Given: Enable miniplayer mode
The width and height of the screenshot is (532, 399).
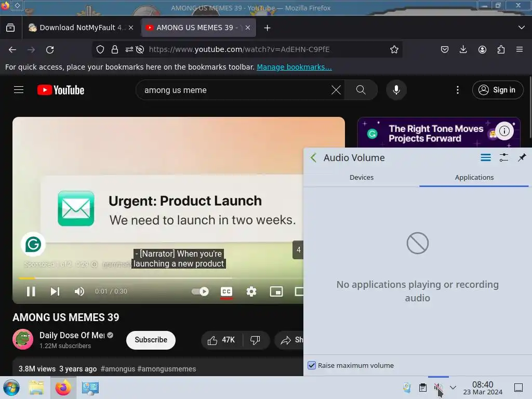Looking at the screenshot, I should pyautogui.click(x=276, y=291).
